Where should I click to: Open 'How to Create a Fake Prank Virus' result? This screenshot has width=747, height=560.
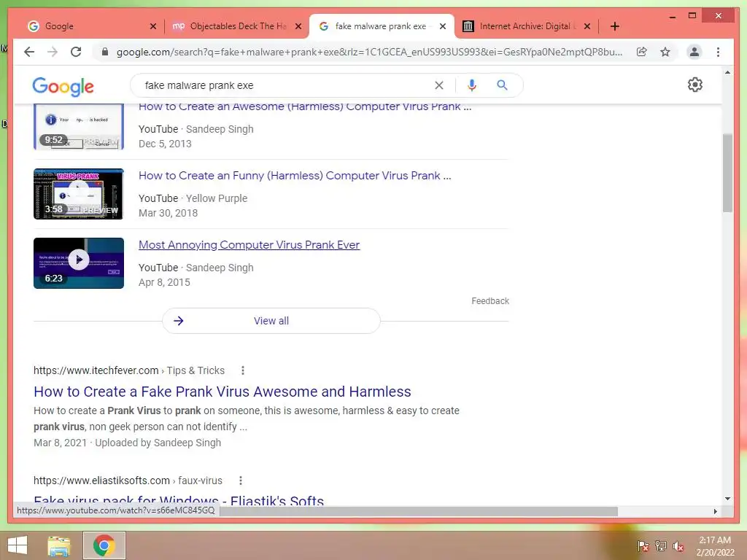click(222, 392)
